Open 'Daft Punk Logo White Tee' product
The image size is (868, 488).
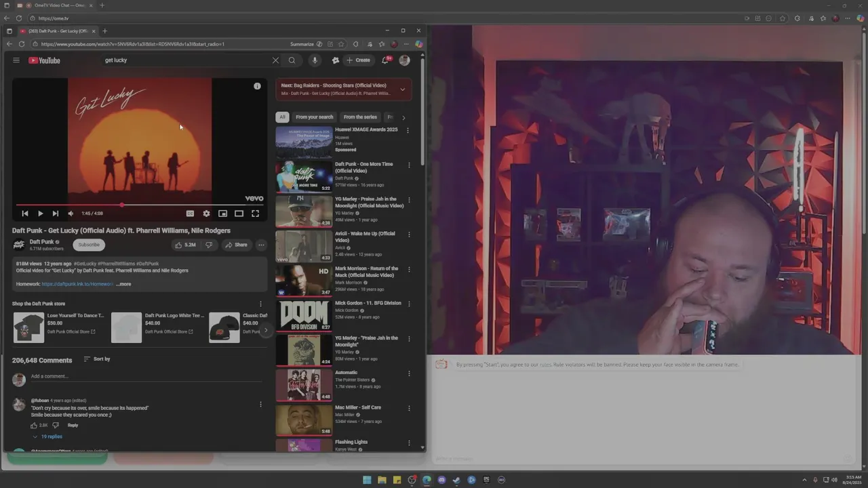click(157, 327)
